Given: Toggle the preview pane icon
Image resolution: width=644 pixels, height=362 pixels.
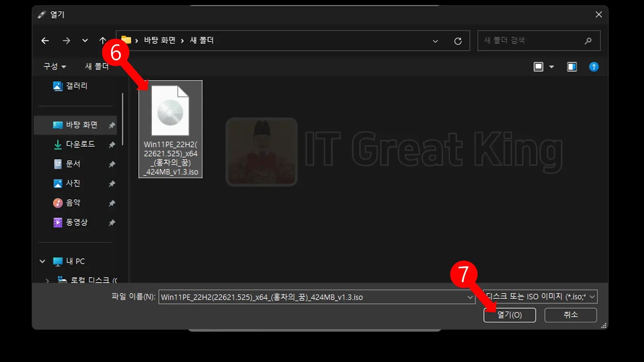Looking at the screenshot, I should pos(572,67).
